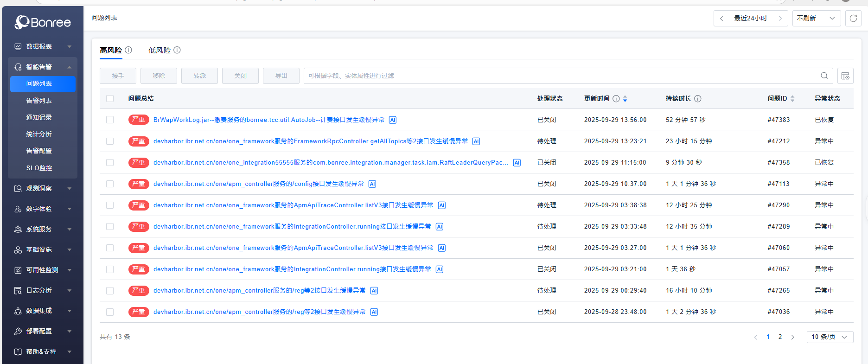Click the search magnifier icon
The width and height of the screenshot is (868, 364).
tap(824, 76)
